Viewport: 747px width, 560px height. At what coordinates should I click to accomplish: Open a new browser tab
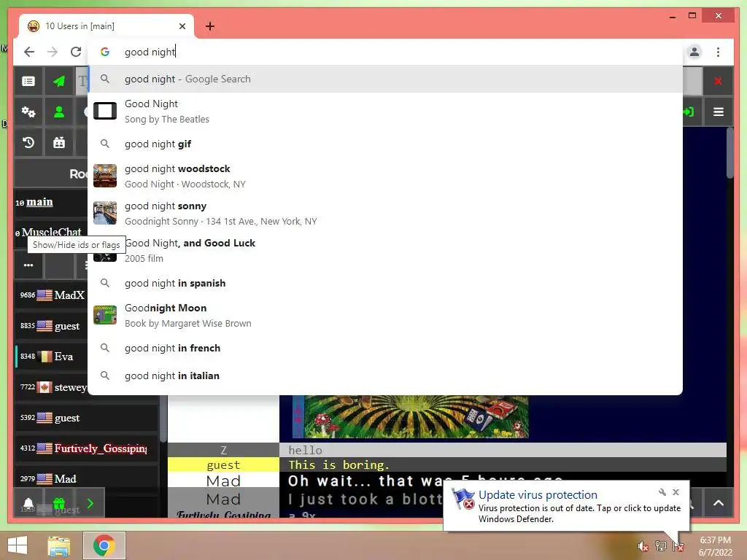point(209,26)
